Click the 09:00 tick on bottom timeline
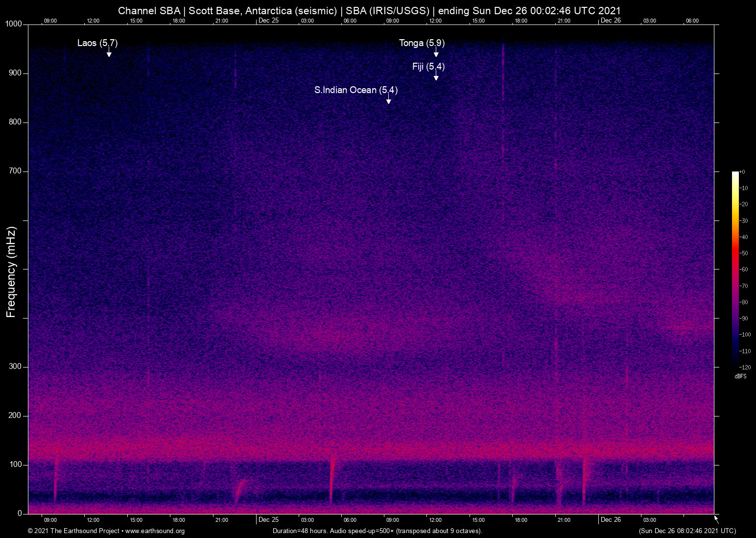Image resolution: width=756 pixels, height=538 pixels. pyautogui.click(x=50, y=520)
